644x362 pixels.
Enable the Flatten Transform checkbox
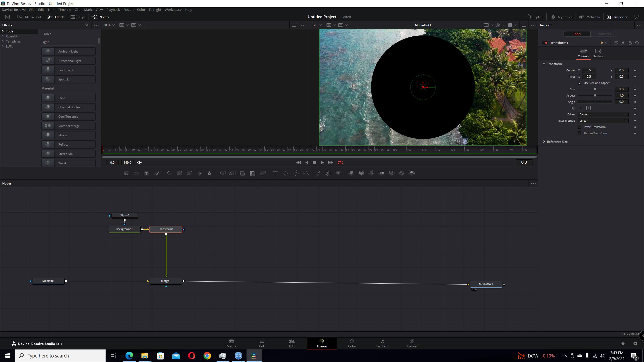(580, 133)
